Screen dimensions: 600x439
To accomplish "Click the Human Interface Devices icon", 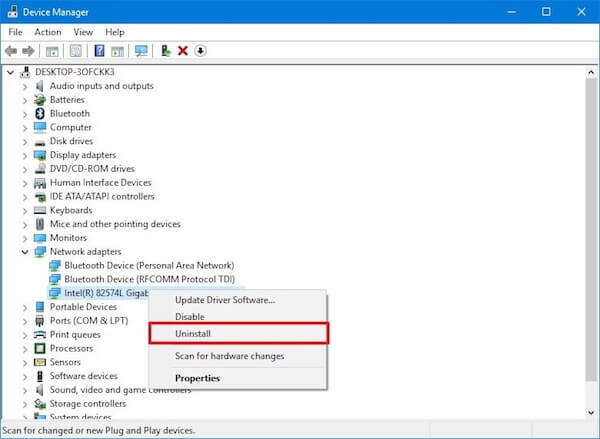I will (40, 183).
